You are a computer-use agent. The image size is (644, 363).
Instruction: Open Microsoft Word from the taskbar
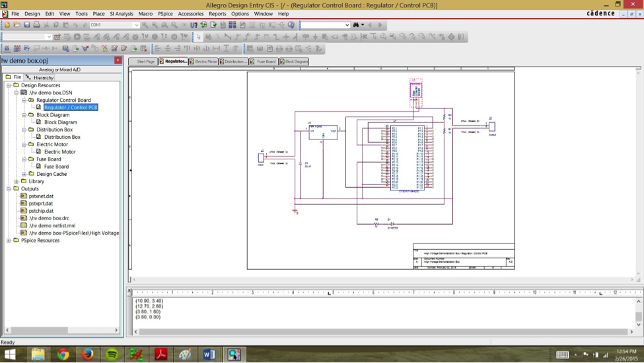coord(209,354)
